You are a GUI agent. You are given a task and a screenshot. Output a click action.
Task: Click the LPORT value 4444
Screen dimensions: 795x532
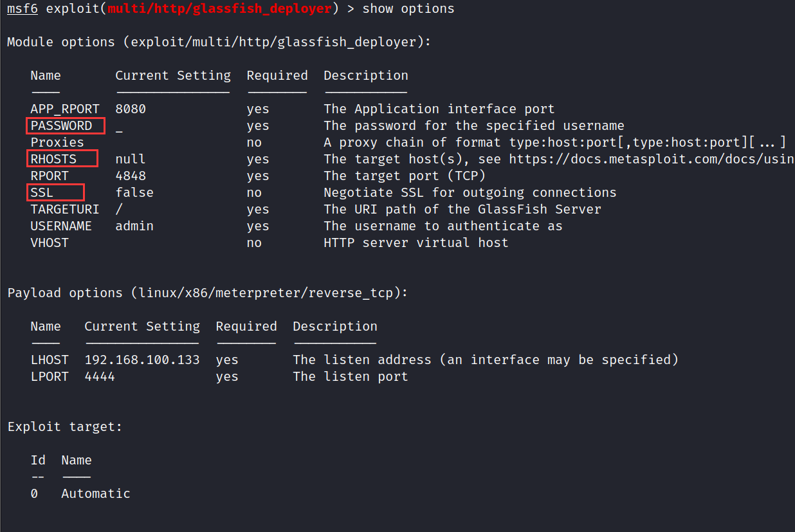(x=100, y=376)
